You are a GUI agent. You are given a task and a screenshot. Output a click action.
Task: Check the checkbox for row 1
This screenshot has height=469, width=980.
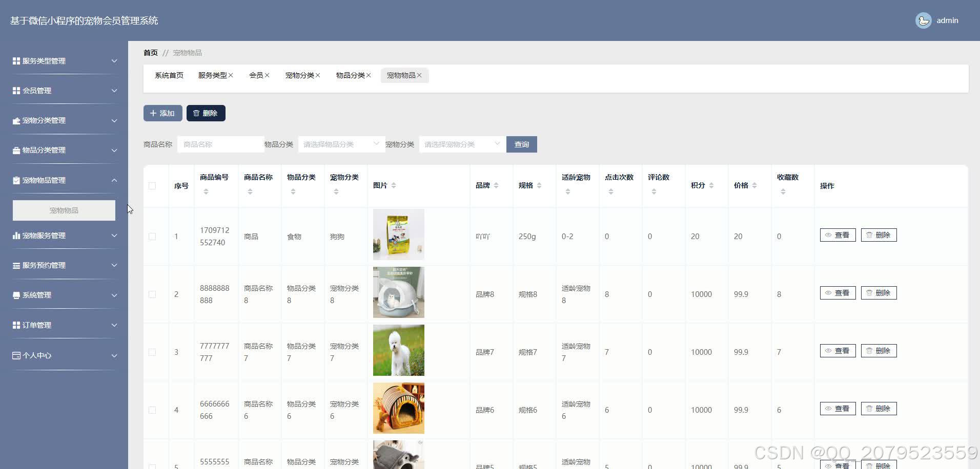click(x=152, y=237)
